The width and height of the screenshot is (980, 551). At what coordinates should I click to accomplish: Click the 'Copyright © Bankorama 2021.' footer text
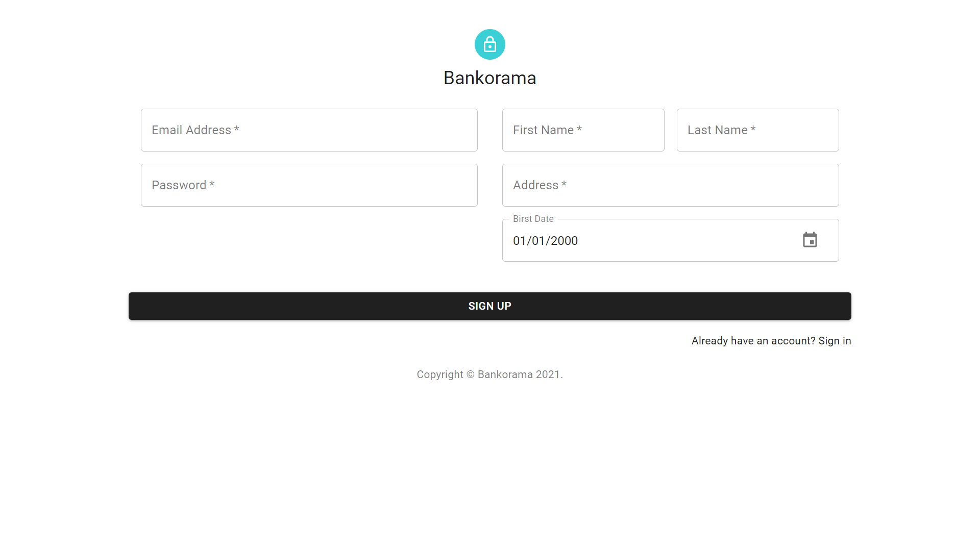pyautogui.click(x=490, y=374)
